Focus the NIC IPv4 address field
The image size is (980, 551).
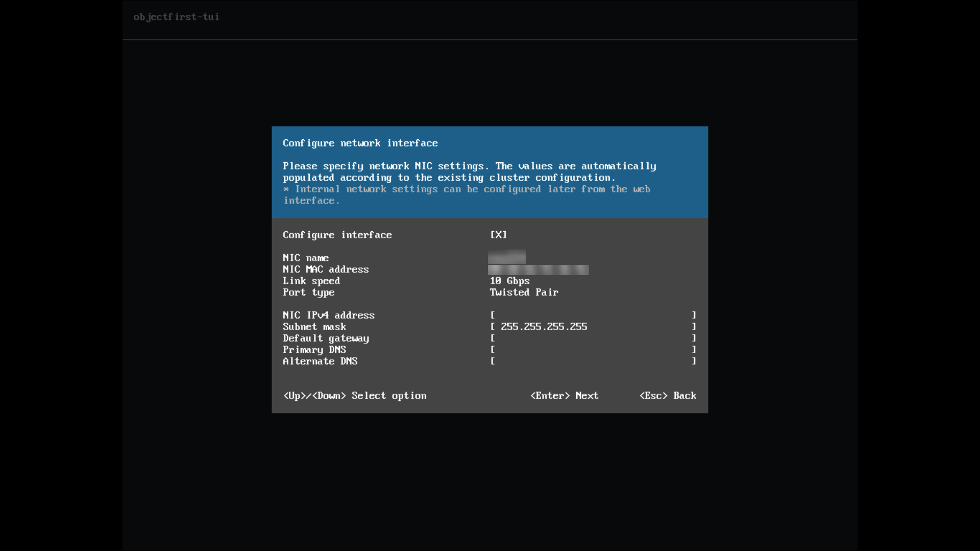coord(593,315)
